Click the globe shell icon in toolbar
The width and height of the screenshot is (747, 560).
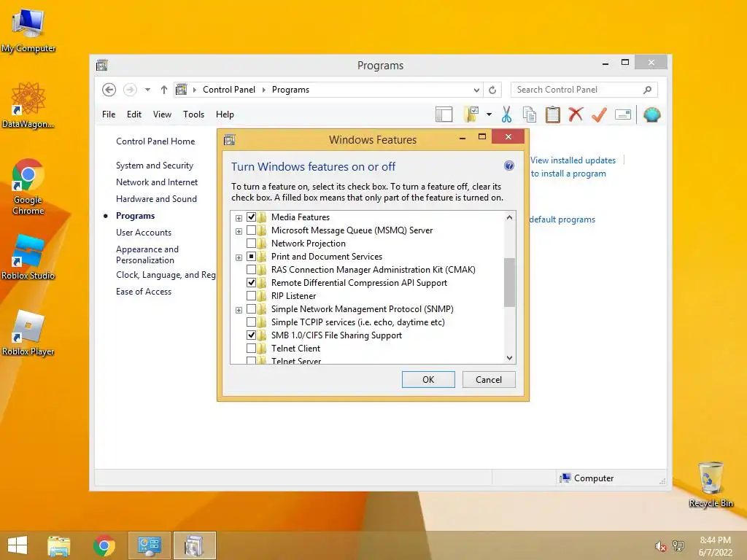pos(651,114)
